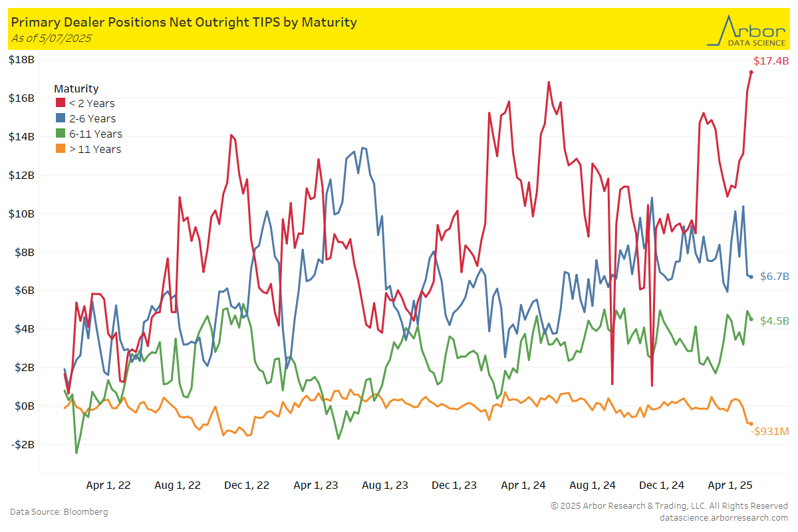
Task: Click the Arbor Data Science logo
Action: (746, 31)
